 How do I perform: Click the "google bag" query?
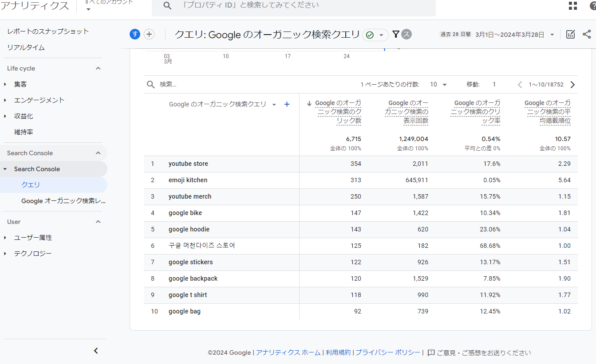[185, 312]
